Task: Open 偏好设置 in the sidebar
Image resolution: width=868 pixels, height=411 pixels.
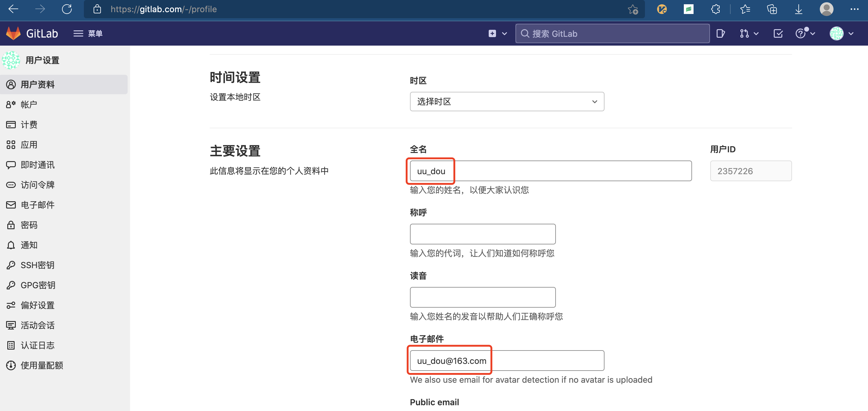Action: coord(64,305)
